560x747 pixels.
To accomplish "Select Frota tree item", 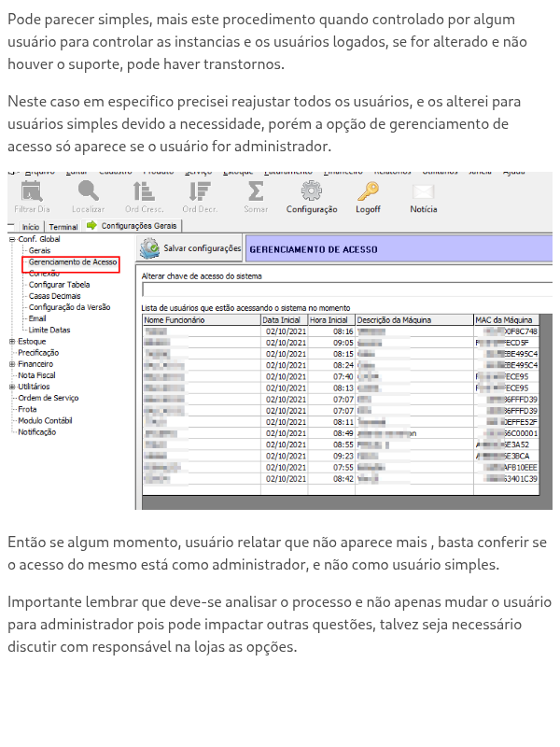I will tap(27, 409).
